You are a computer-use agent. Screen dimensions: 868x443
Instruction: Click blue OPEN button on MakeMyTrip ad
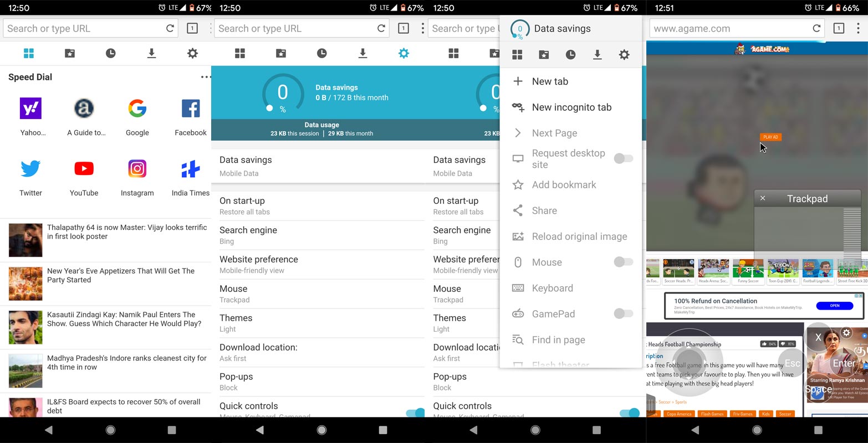[835, 306]
